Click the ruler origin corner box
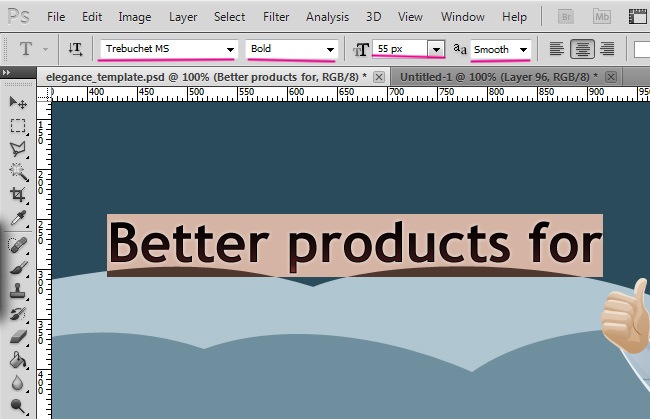This screenshot has height=419, width=650. click(x=44, y=94)
